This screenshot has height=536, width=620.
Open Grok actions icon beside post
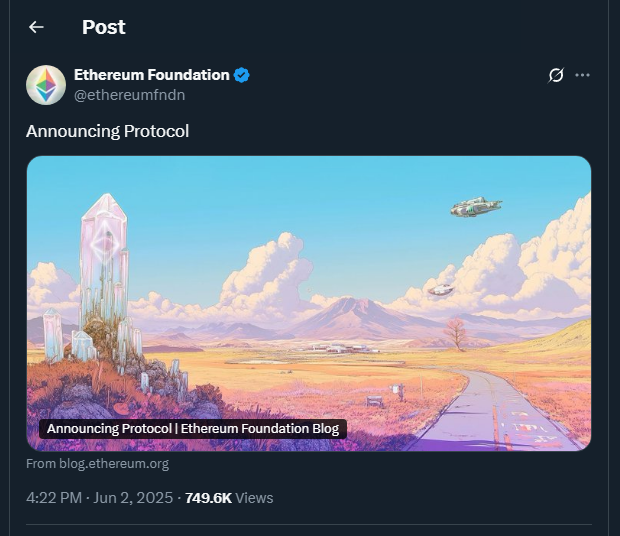click(557, 75)
